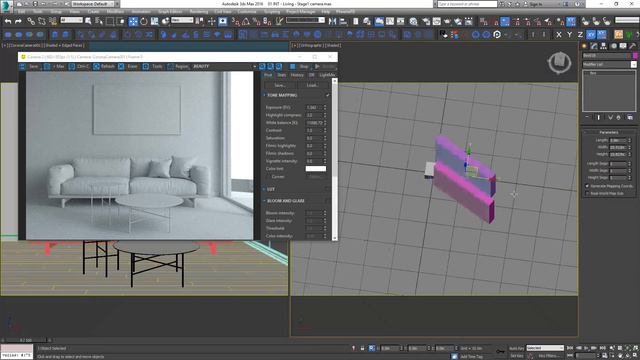Restrict to Y axis constraint
The image size is (640, 360).
pyautogui.click(x=569, y=35)
